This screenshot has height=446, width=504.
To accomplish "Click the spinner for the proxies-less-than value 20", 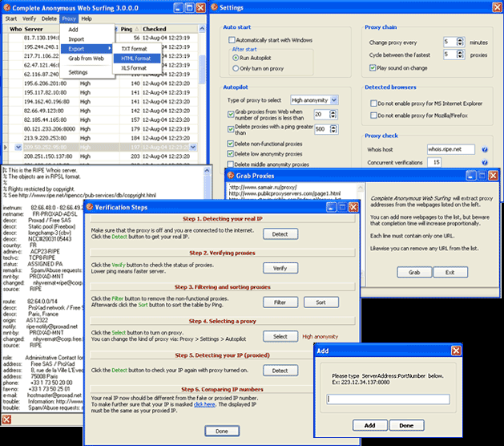I will click(333, 114).
